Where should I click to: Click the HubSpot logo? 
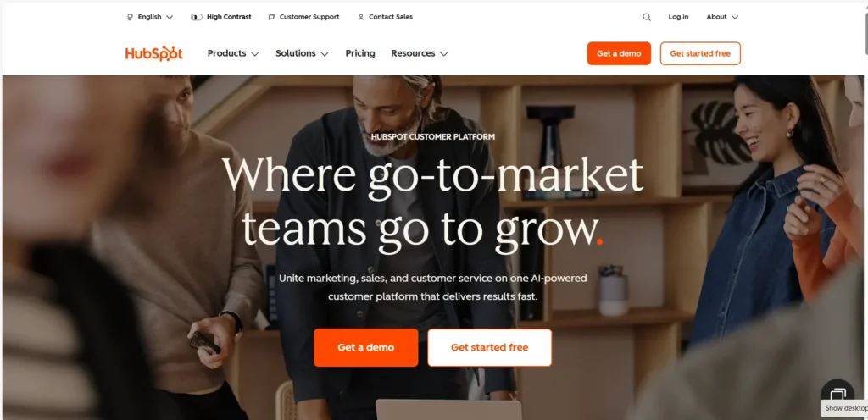(154, 53)
